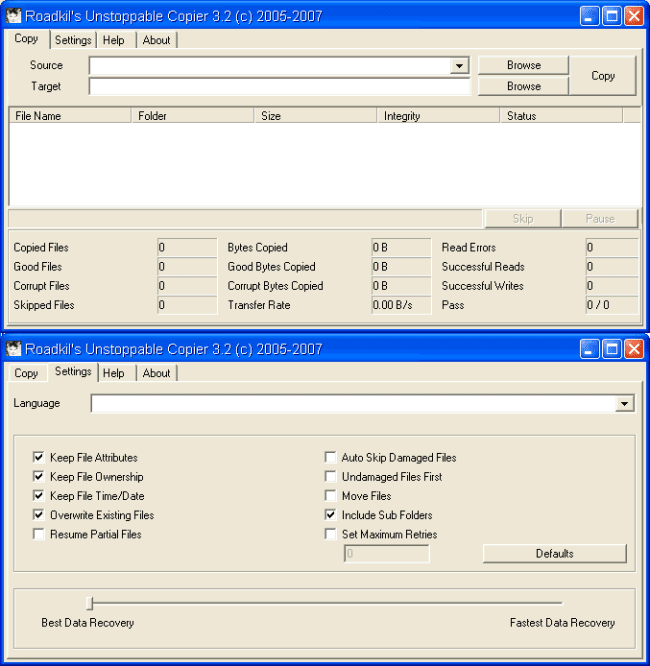Disable Overwrite Existing Files
The image size is (650, 666).
point(39,515)
